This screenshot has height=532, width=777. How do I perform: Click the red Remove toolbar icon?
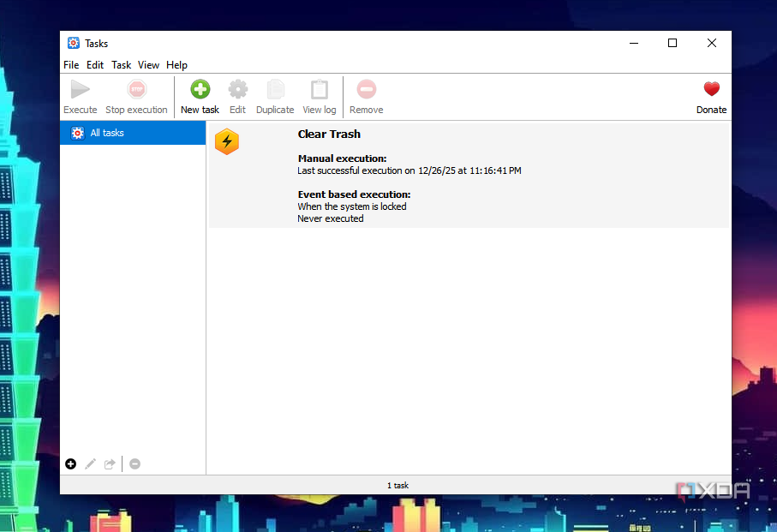coord(366,90)
